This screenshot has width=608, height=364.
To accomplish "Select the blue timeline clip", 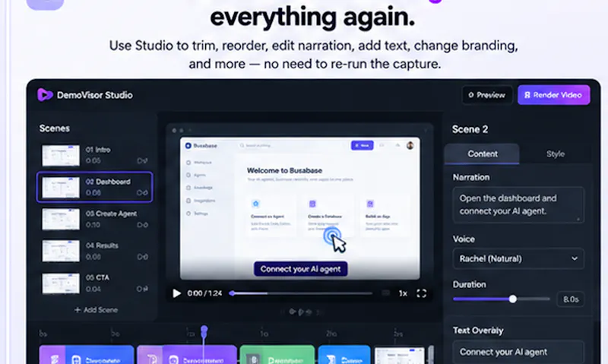I will pos(344,355).
